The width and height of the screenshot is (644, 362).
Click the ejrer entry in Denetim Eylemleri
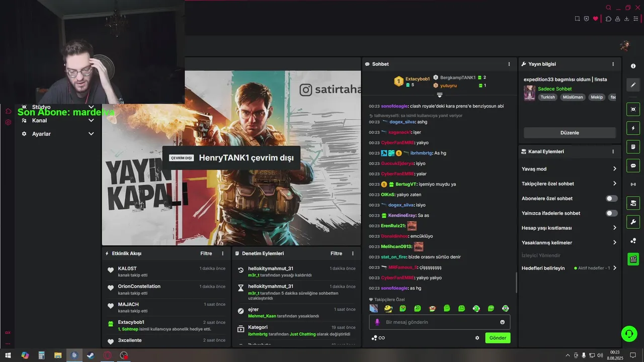[296, 312]
